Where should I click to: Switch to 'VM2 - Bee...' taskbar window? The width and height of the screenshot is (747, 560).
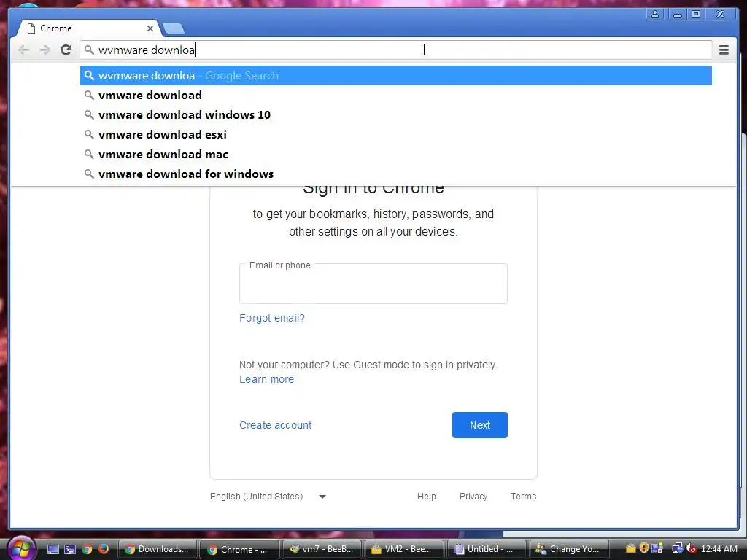tap(404, 549)
